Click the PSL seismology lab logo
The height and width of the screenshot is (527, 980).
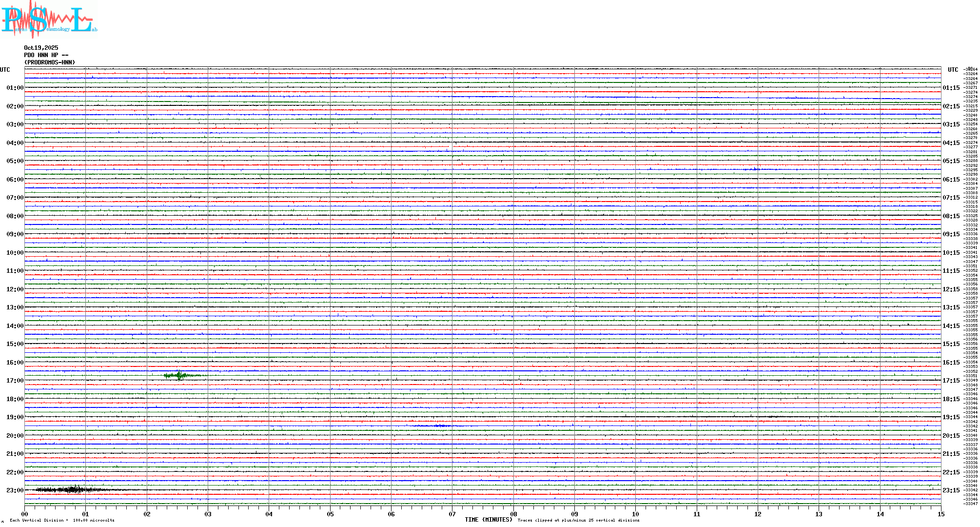(49, 20)
